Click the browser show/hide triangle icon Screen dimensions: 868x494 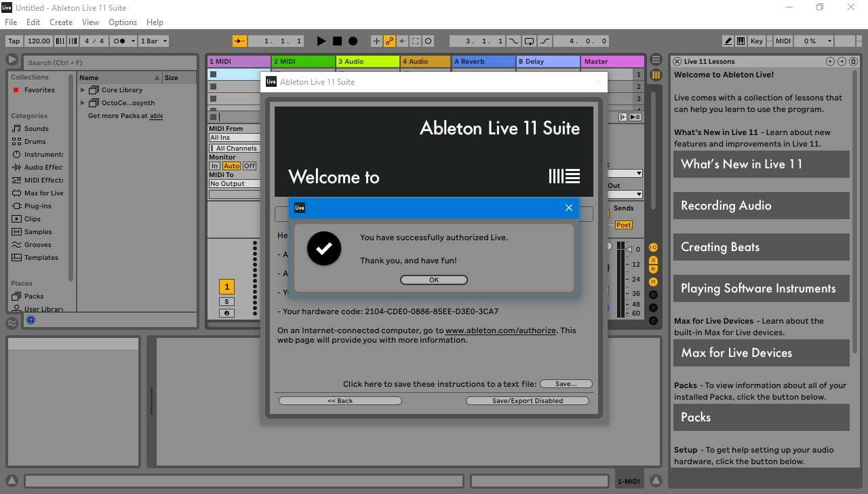pos(12,60)
